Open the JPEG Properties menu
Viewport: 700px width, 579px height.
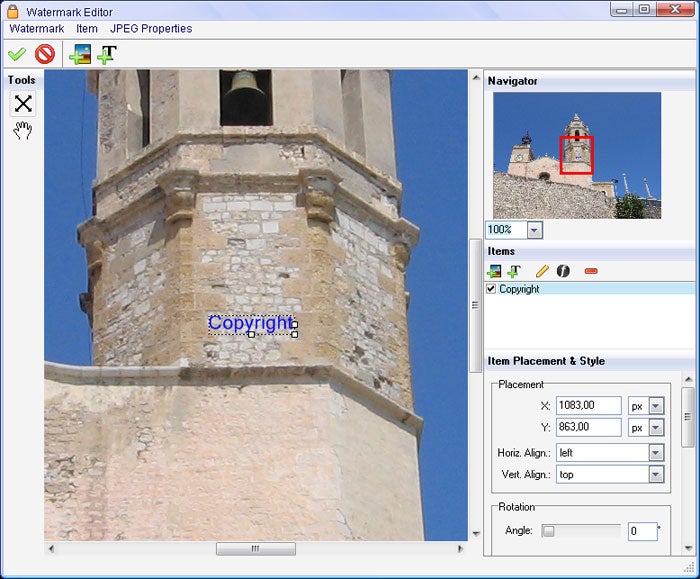[x=151, y=29]
